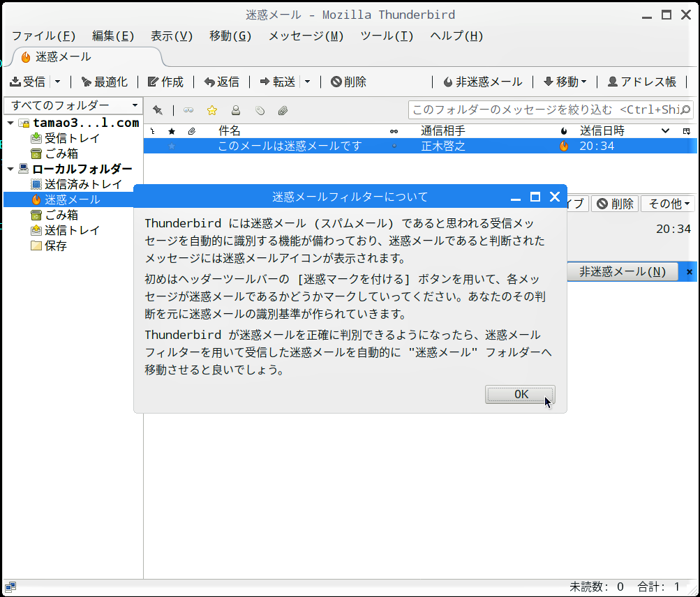Open the アドレス帳 address book
This screenshot has width=700, height=597.
click(x=642, y=82)
